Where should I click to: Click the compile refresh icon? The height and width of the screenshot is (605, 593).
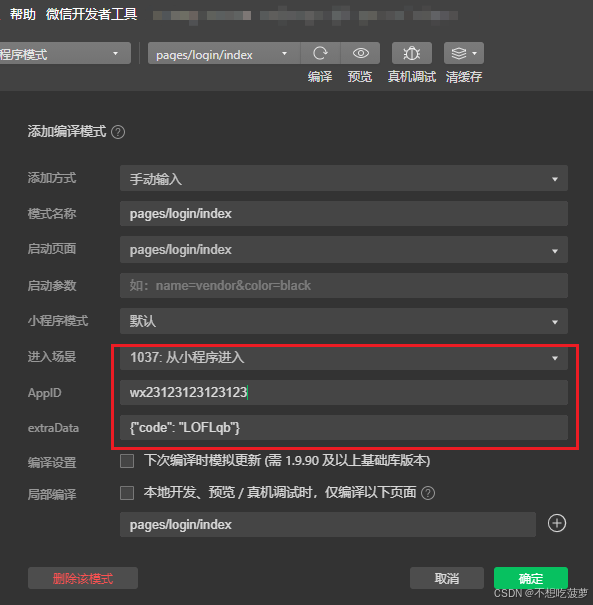click(x=320, y=53)
